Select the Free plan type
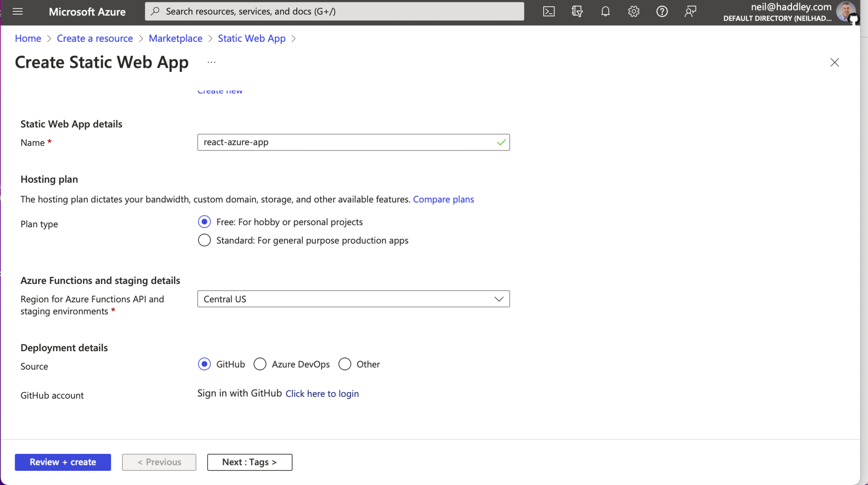868x485 pixels. [204, 222]
